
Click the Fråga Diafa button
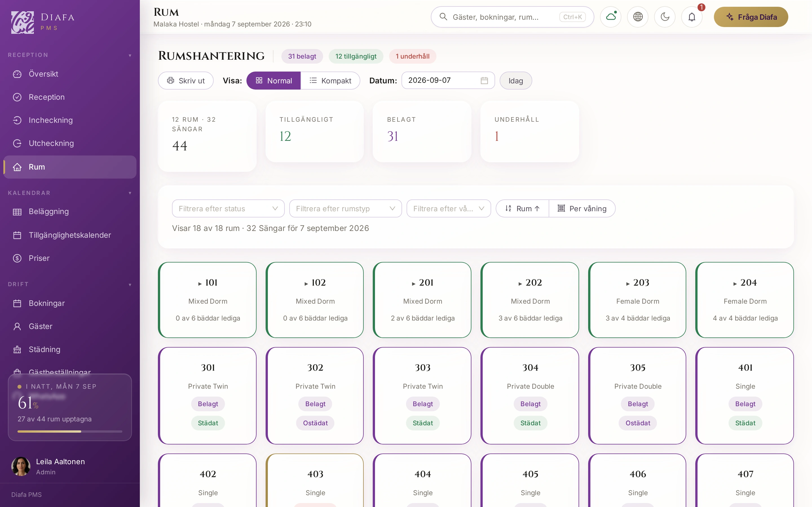click(x=751, y=17)
